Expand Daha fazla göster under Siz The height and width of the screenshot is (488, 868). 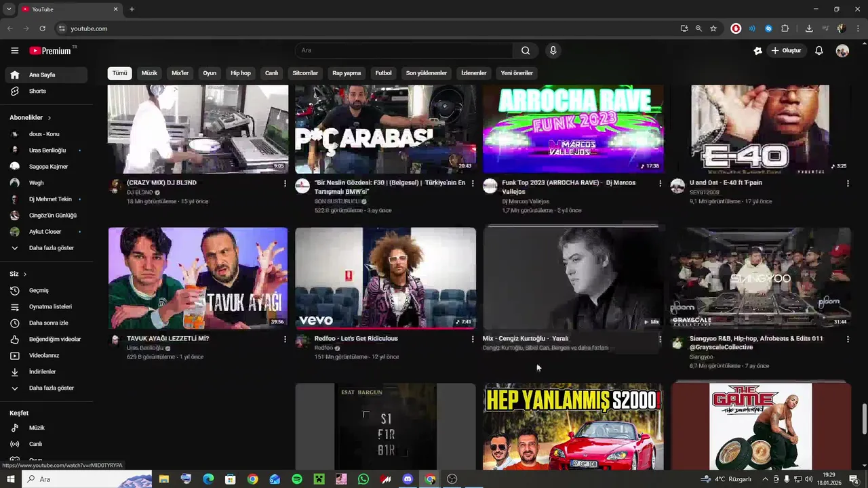click(x=46, y=388)
